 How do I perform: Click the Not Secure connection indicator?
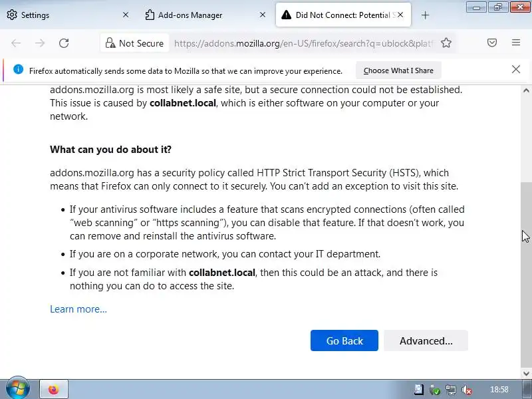(x=134, y=43)
